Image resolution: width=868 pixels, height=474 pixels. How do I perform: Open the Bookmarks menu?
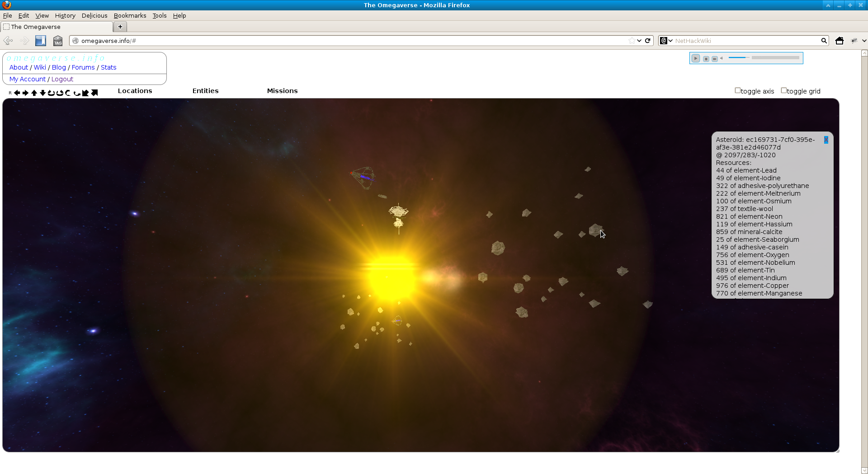130,15
